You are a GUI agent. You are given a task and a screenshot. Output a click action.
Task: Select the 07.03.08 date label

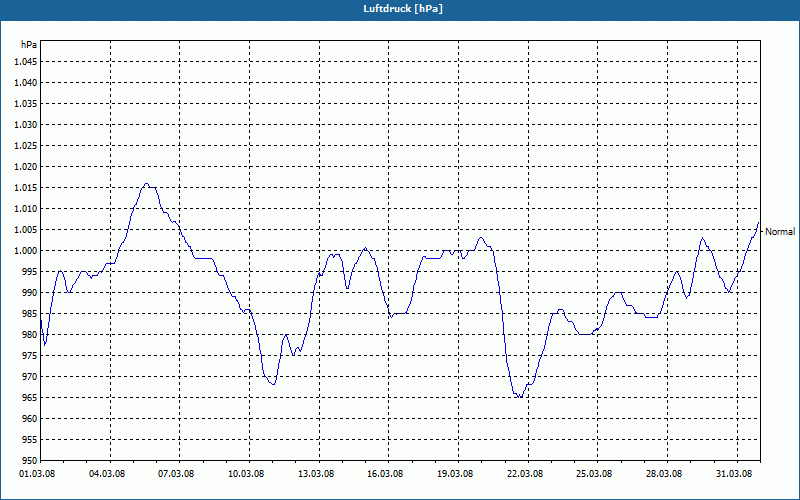pyautogui.click(x=177, y=473)
